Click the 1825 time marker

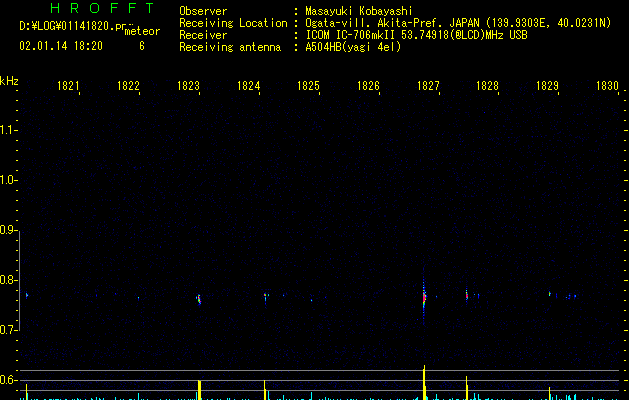[308, 86]
